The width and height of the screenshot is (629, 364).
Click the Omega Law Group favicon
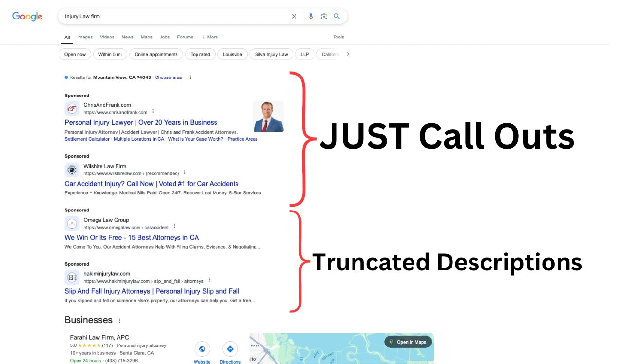pyautogui.click(x=72, y=223)
